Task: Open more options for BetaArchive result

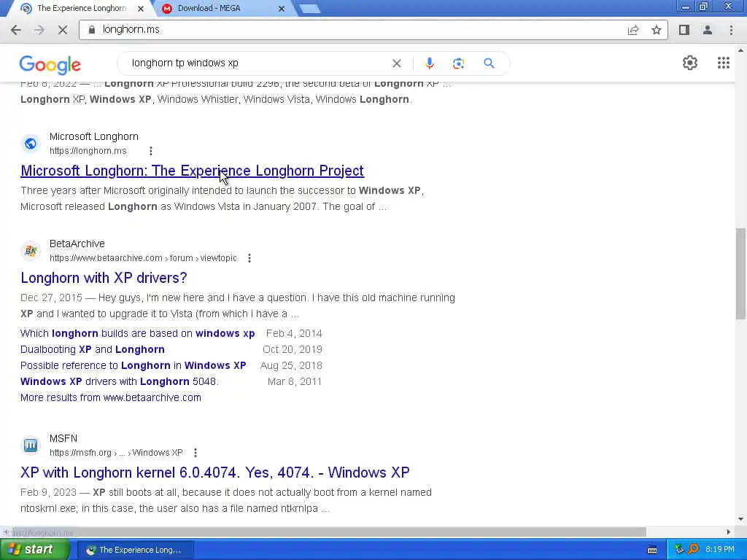Action: pyautogui.click(x=249, y=258)
